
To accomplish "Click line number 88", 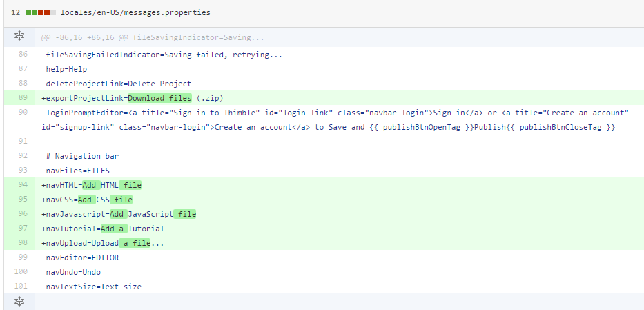I will 23,83.
